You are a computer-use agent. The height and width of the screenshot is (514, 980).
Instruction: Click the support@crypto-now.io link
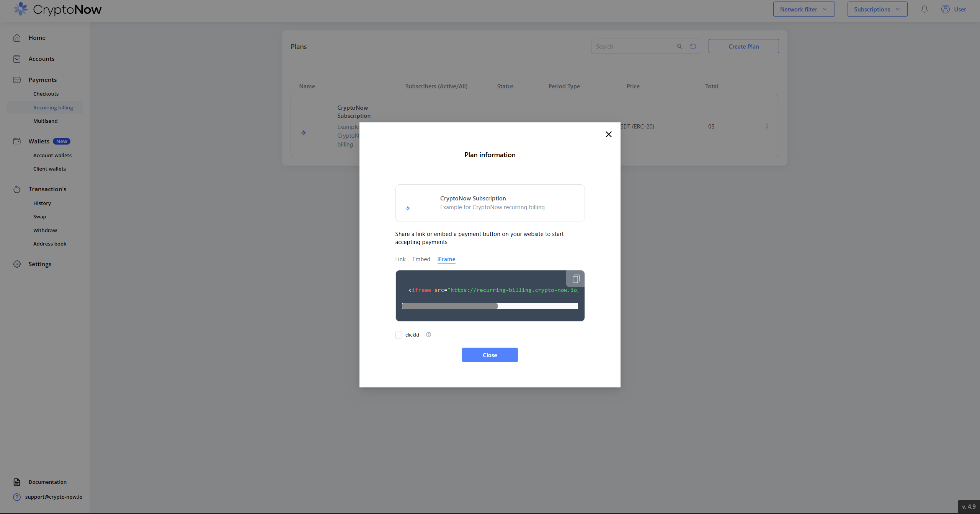point(54,497)
